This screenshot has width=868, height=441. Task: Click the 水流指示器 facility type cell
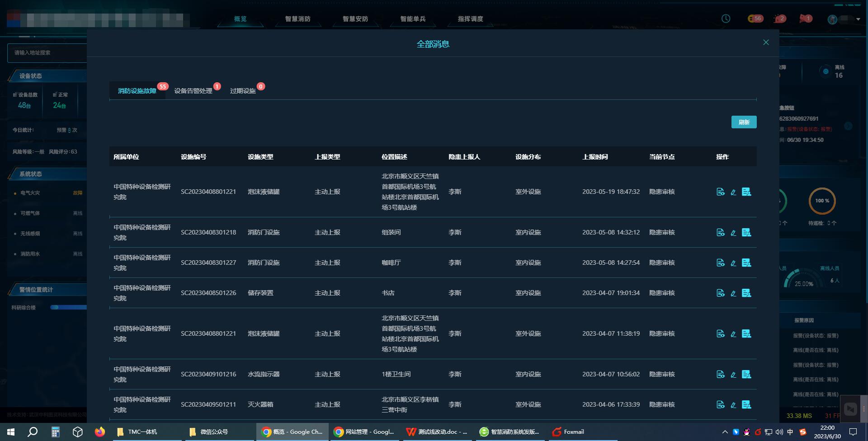(264, 375)
